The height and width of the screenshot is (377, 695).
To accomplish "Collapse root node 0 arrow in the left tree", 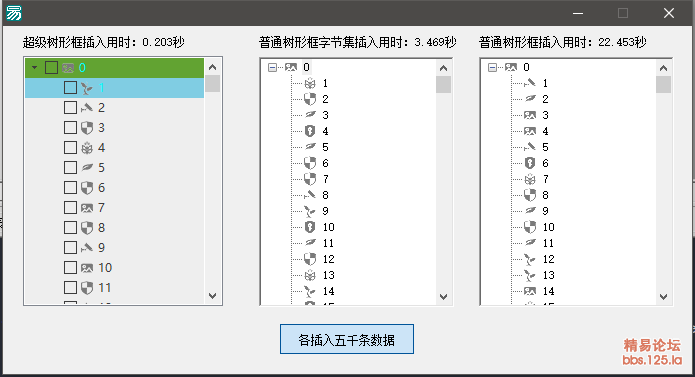I will click(x=35, y=68).
